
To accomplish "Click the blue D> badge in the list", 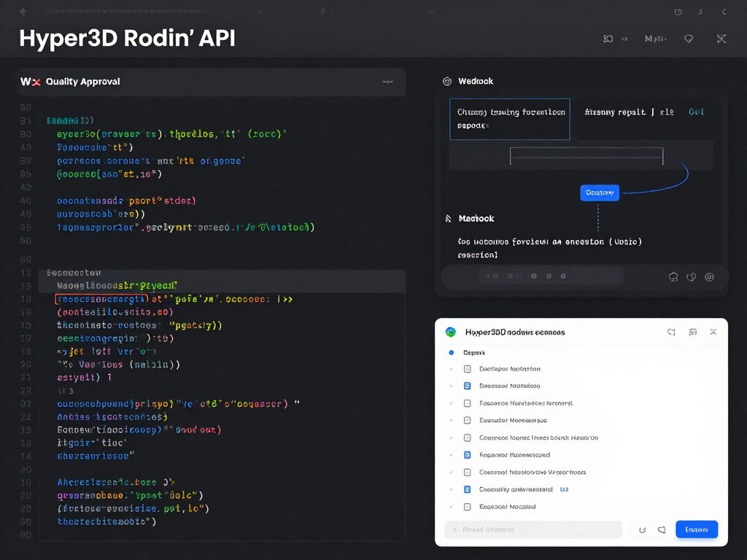I will point(564,489).
